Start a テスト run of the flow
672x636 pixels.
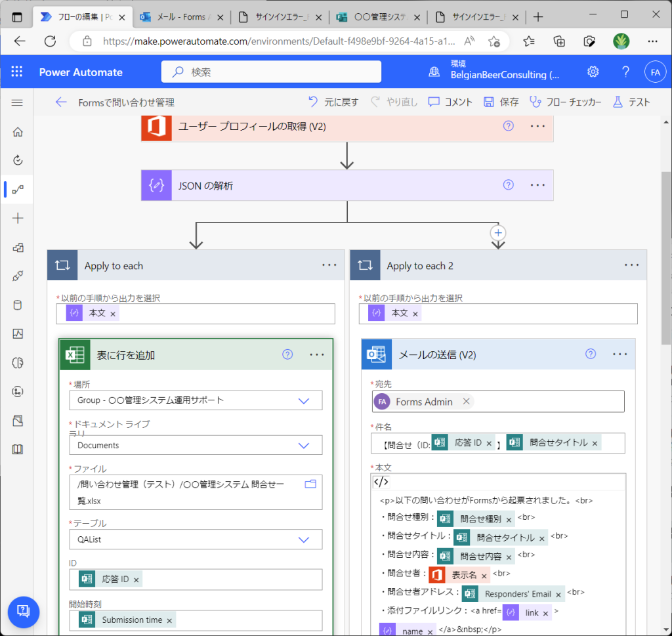[631, 102]
